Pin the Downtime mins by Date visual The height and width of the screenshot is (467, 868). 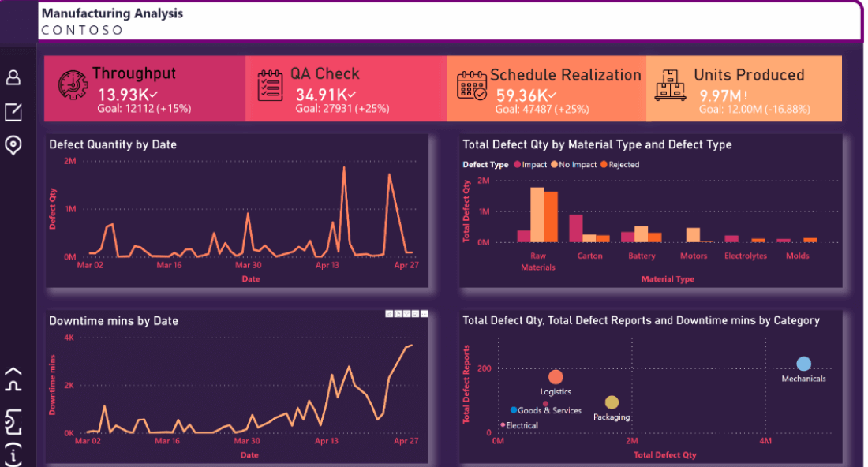click(388, 313)
